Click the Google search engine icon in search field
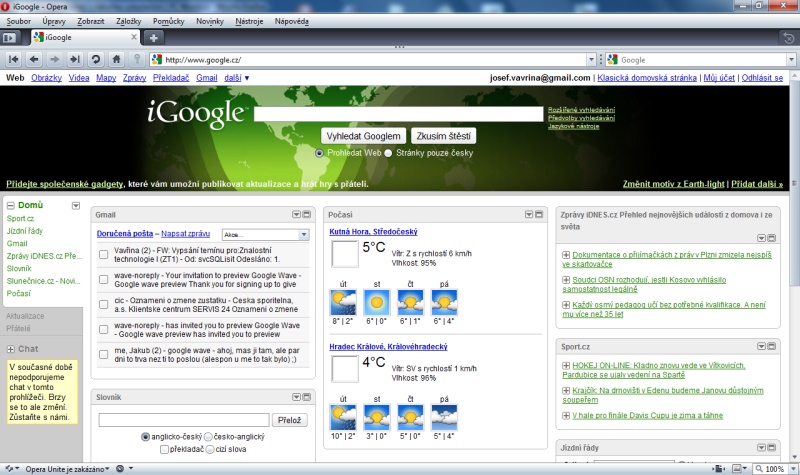The image size is (800, 475). (x=612, y=60)
